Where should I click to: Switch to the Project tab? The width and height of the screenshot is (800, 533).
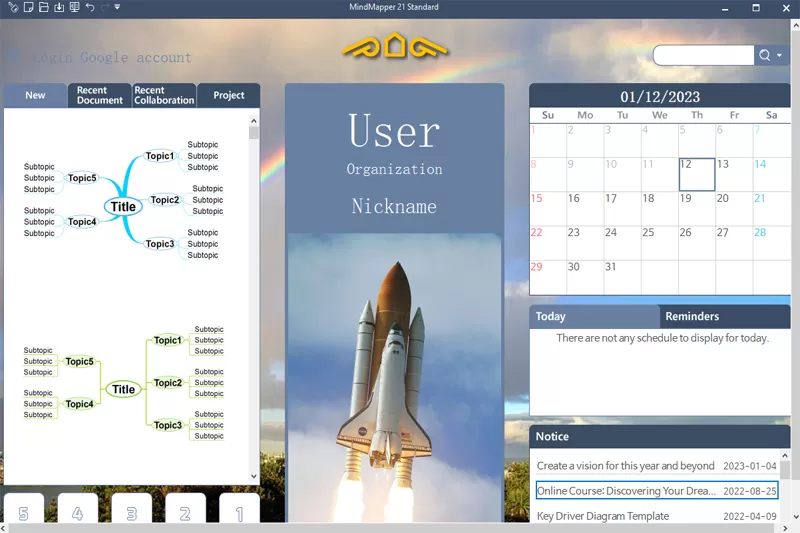click(229, 95)
